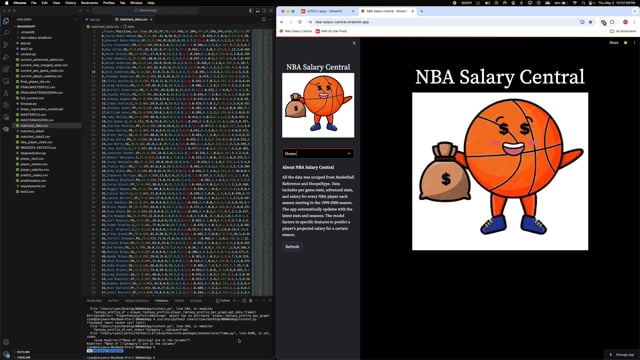
Task: Close the Streamlit sidebar with the X
Action: coord(354,43)
